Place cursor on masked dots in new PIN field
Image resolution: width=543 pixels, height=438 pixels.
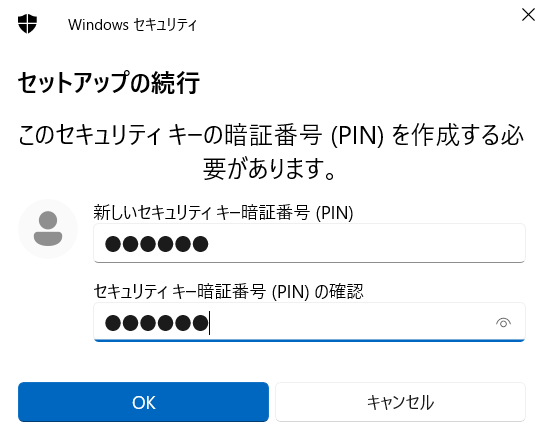157,244
